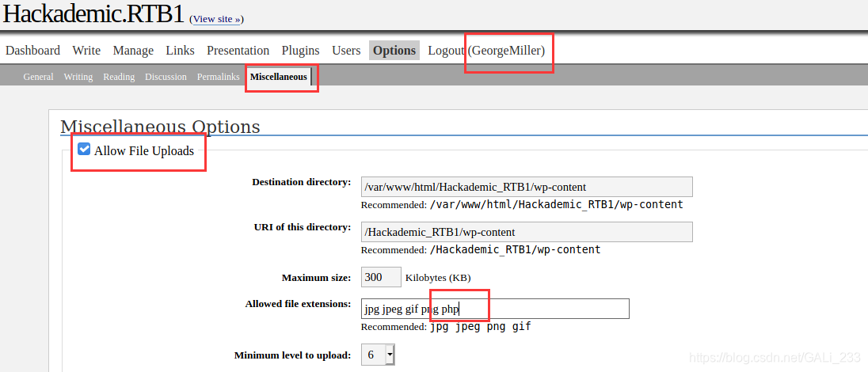The width and height of the screenshot is (868, 372).
Task: Click recommended extensions jpg jpeg png gif
Action: [481, 327]
